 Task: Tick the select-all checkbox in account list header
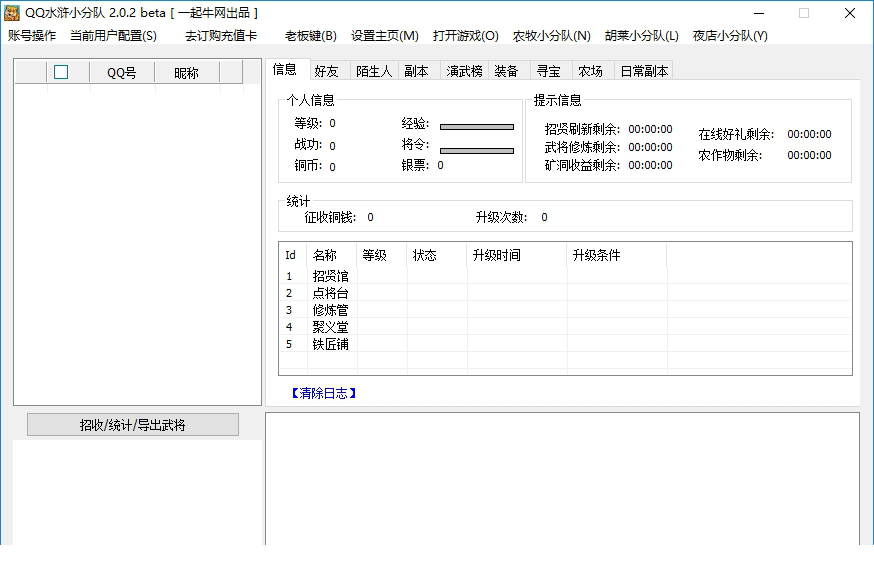[x=61, y=72]
